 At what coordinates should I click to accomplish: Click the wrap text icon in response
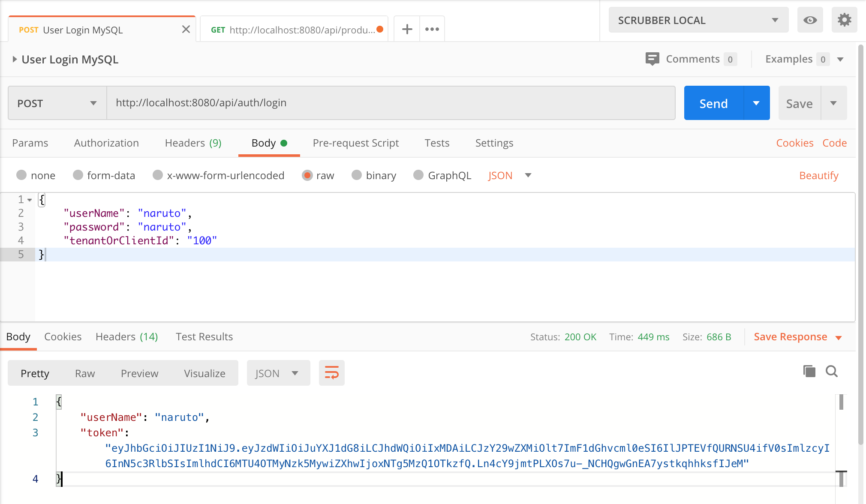pyautogui.click(x=332, y=372)
